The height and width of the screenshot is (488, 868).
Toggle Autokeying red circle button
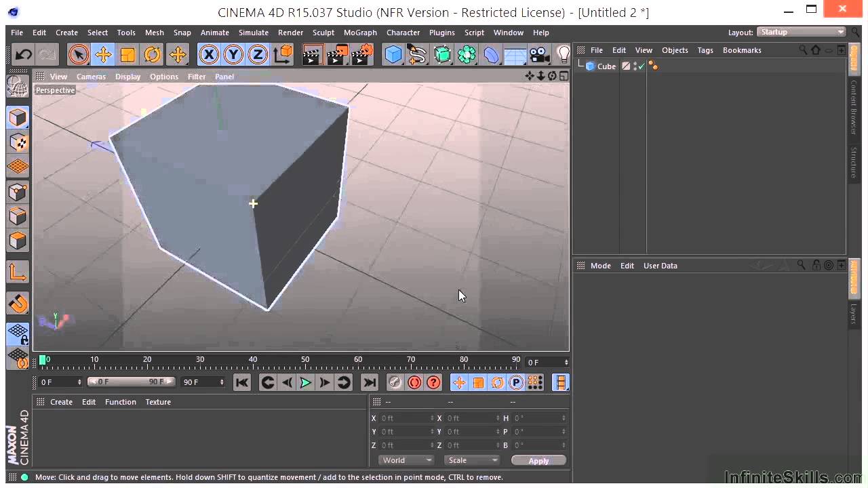pos(414,383)
